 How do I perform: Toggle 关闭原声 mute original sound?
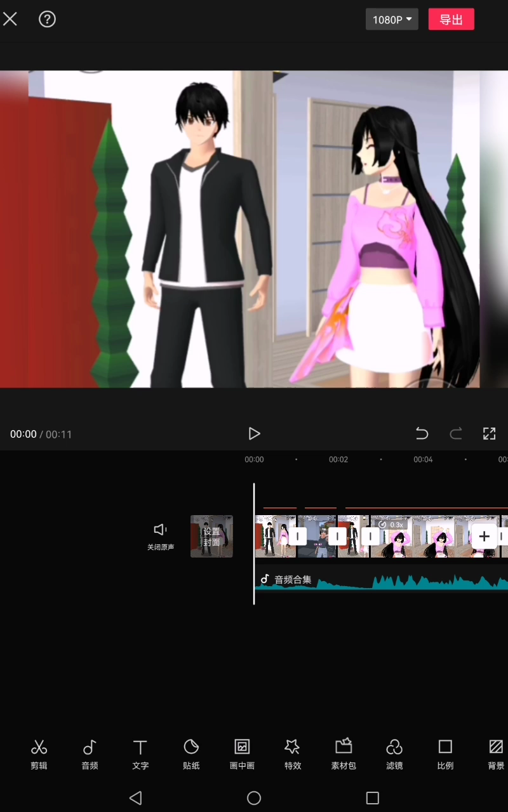pyautogui.click(x=160, y=535)
